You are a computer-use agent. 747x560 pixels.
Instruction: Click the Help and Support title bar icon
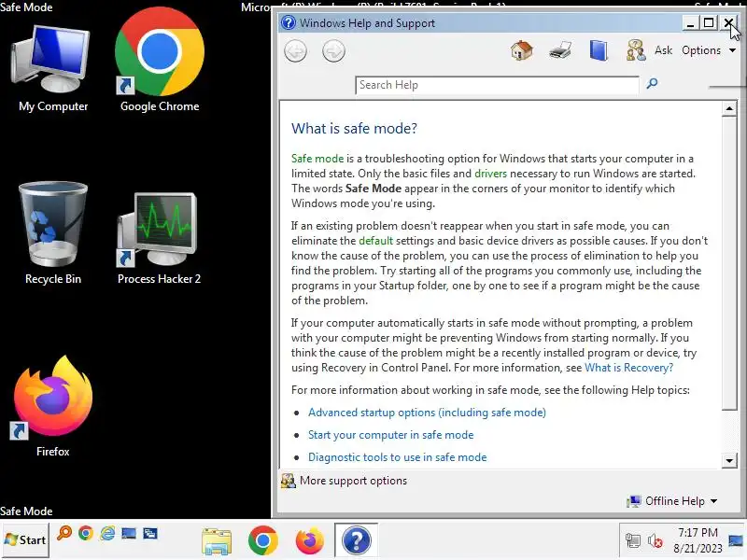coord(289,22)
